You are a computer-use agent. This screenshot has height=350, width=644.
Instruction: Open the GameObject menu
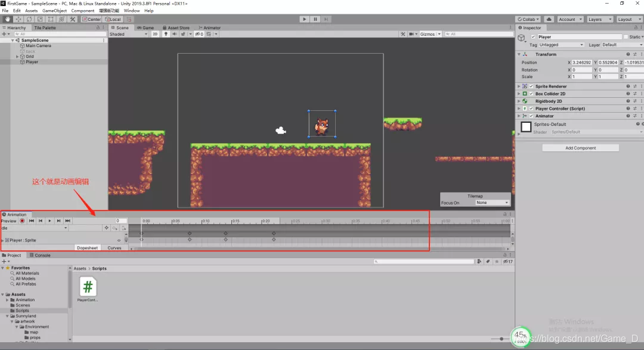click(x=54, y=11)
